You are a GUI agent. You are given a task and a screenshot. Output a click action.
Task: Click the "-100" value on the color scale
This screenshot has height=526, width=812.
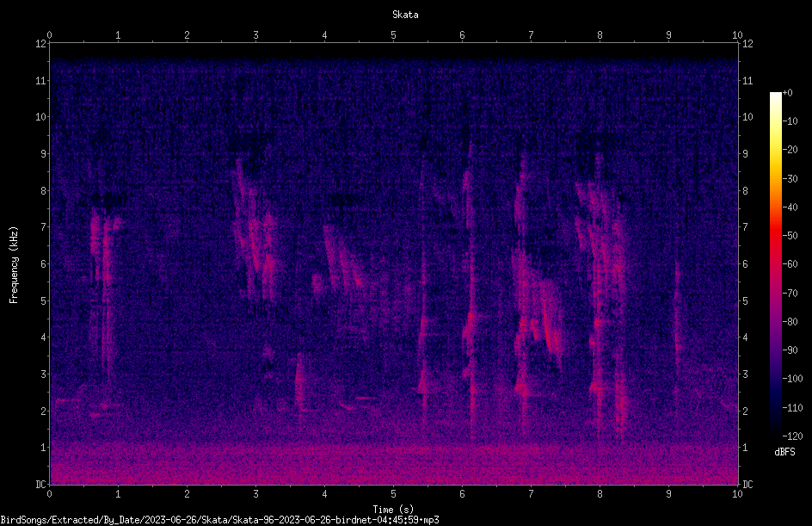(792, 379)
